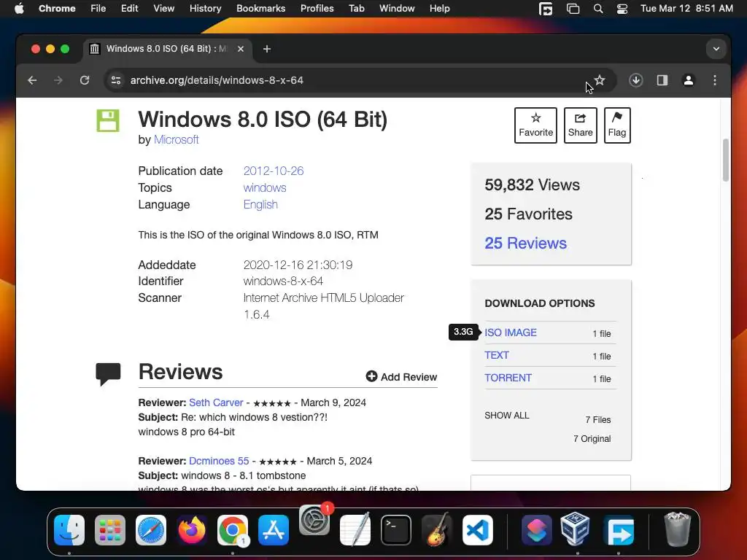Open the windows topic link

pos(265,187)
